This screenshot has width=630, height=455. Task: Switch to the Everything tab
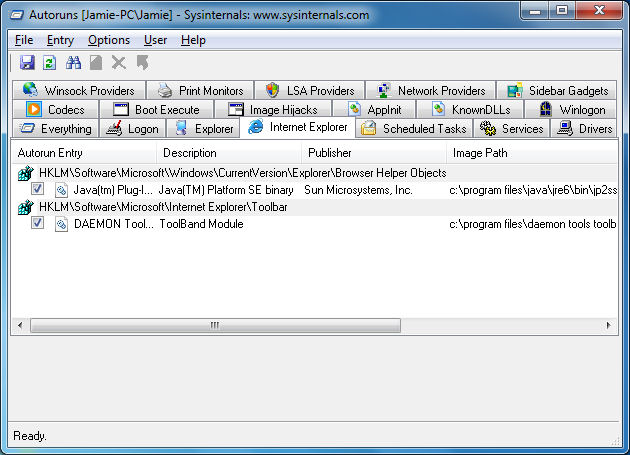pos(55,129)
